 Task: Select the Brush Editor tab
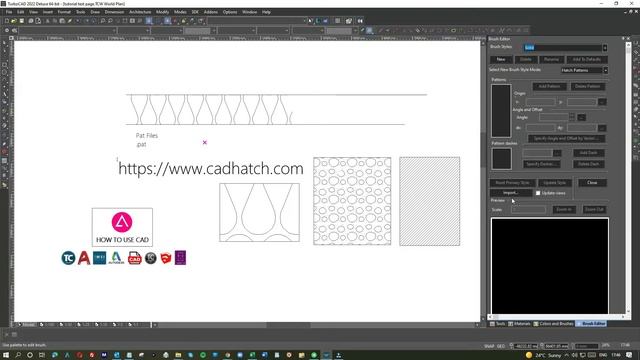click(591, 324)
